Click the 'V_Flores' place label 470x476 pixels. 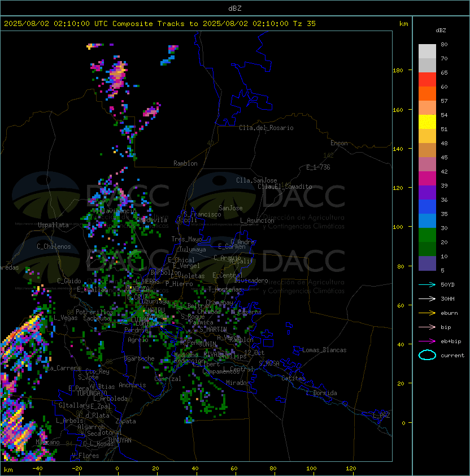click(85, 456)
